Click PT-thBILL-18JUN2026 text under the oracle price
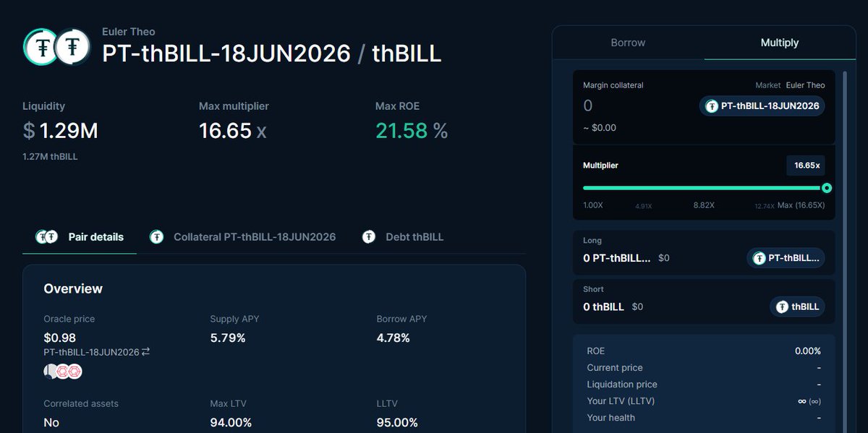Viewport: 868px width, 433px height. click(91, 352)
